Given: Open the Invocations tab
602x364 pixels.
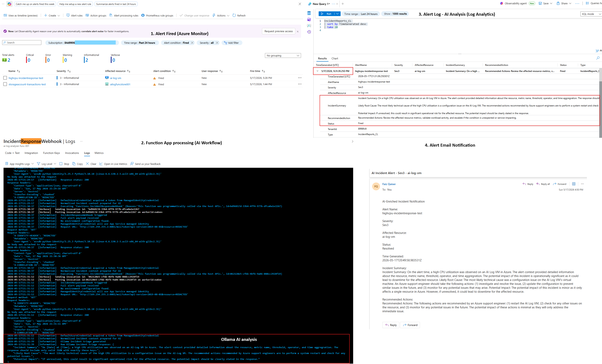Looking at the screenshot, I should tap(72, 153).
